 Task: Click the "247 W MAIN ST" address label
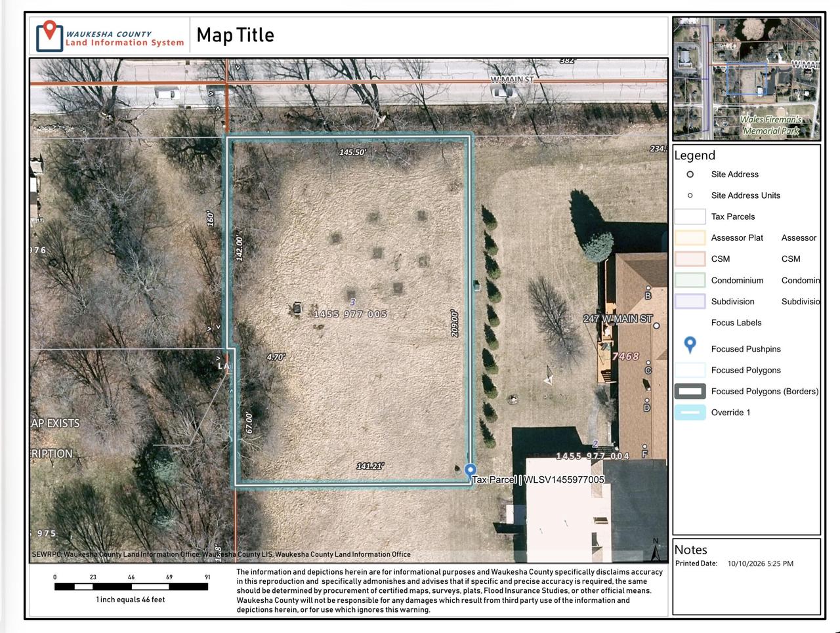[x=618, y=319]
